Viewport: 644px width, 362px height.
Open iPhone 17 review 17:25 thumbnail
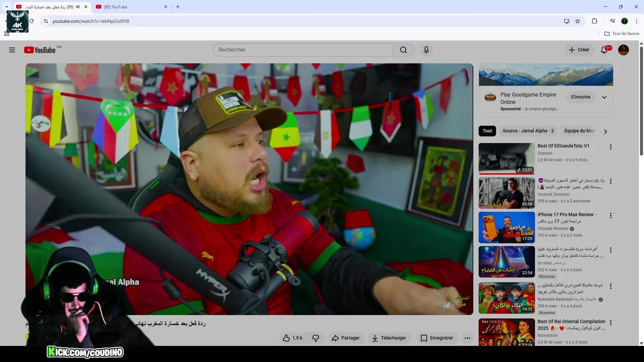click(507, 227)
